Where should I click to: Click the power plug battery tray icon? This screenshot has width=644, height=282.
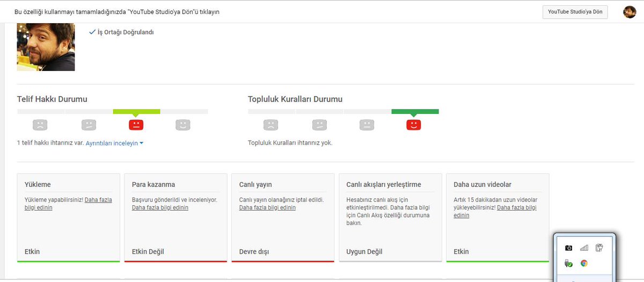click(599, 248)
